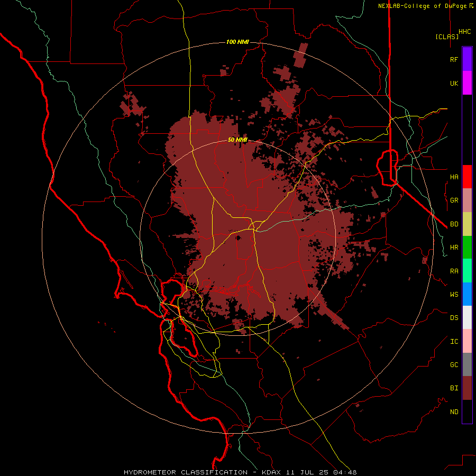The height and width of the screenshot is (476, 476).
Task: Click the IC light pink legend swatch
Action: (467, 341)
